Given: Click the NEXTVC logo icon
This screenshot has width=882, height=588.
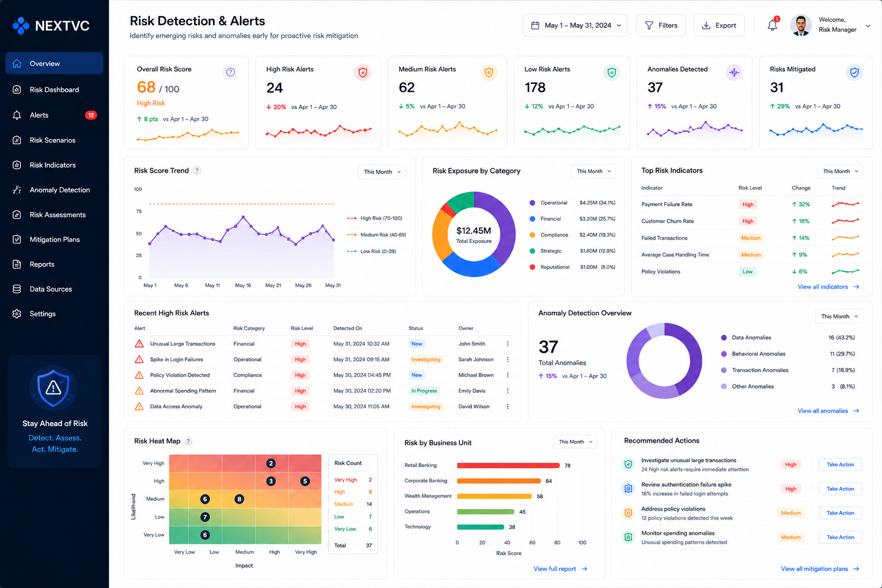Looking at the screenshot, I should [x=21, y=25].
